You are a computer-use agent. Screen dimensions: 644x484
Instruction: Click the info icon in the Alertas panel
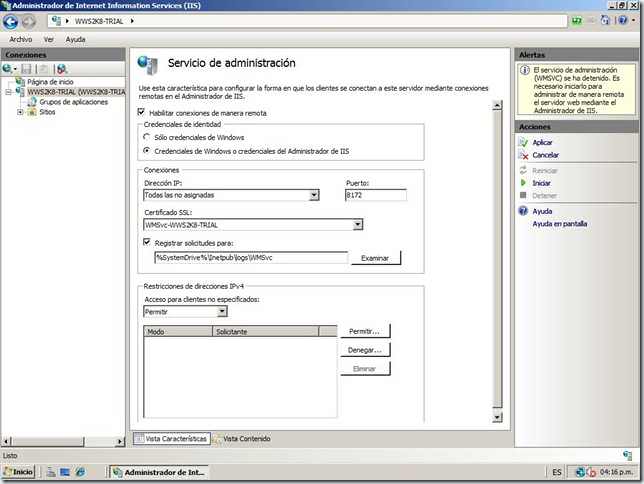pos(525,70)
